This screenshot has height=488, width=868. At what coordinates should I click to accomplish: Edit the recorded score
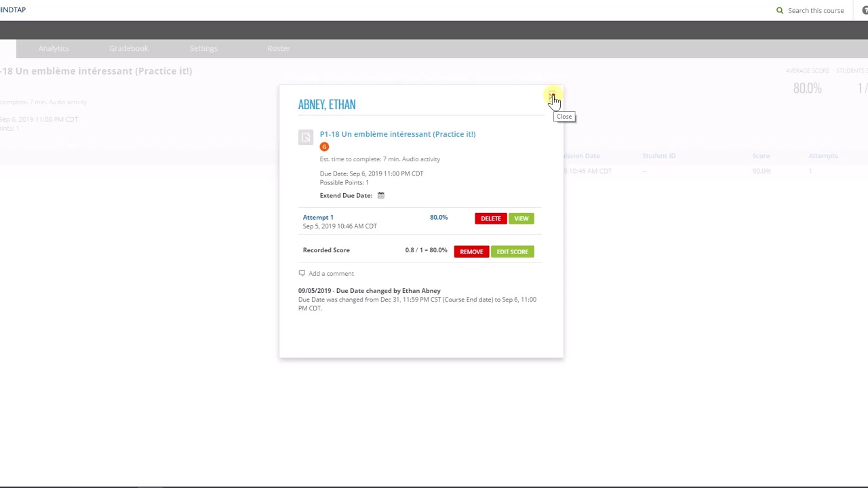pos(512,251)
